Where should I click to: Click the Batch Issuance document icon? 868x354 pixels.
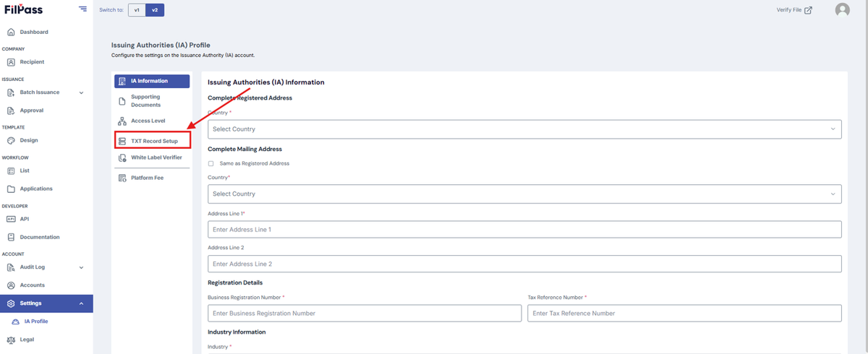[x=11, y=92]
